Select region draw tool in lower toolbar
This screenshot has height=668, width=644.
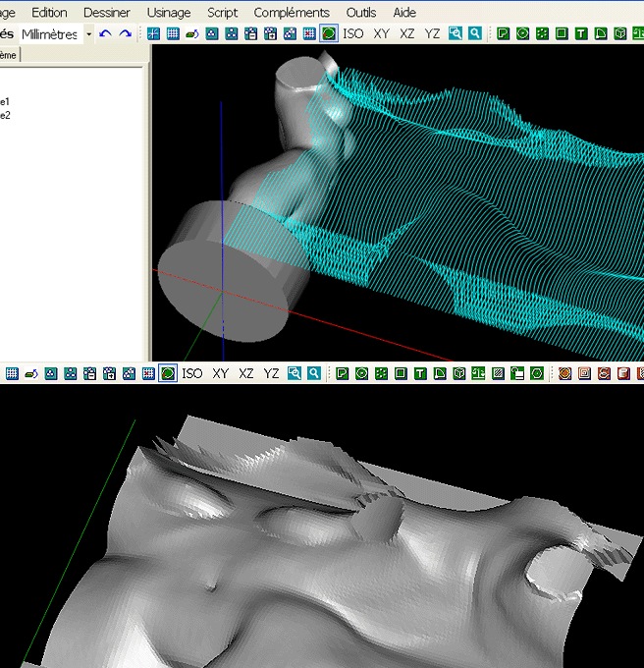[x=440, y=373]
